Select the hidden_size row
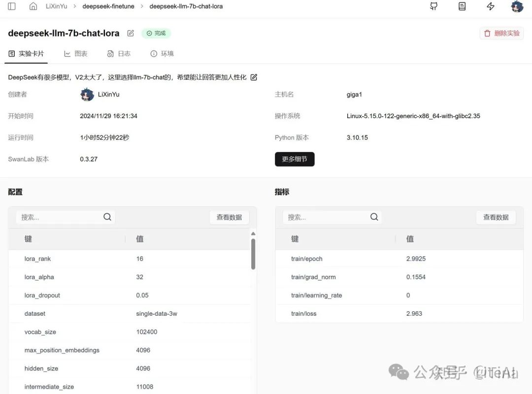Image resolution: width=532 pixels, height=394 pixels. coord(129,368)
